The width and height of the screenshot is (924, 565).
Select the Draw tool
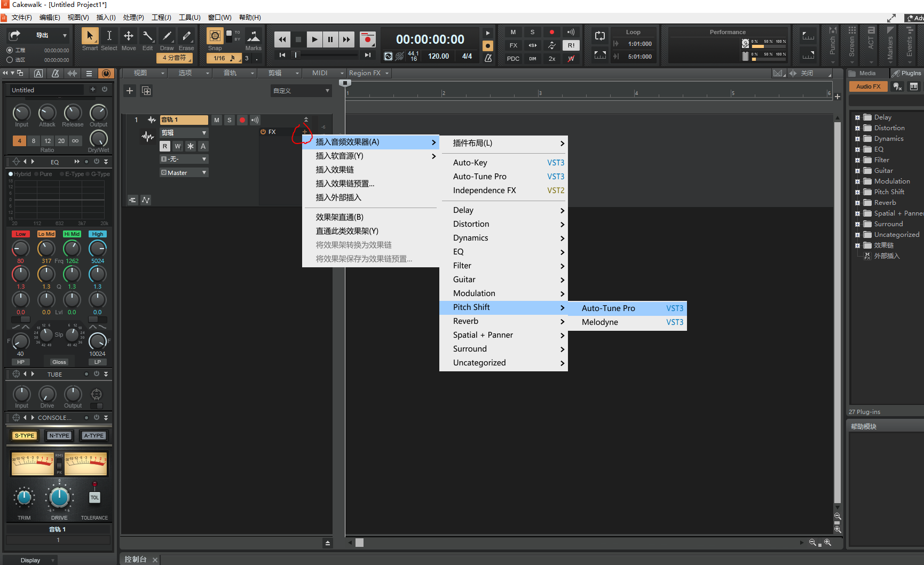point(167,36)
